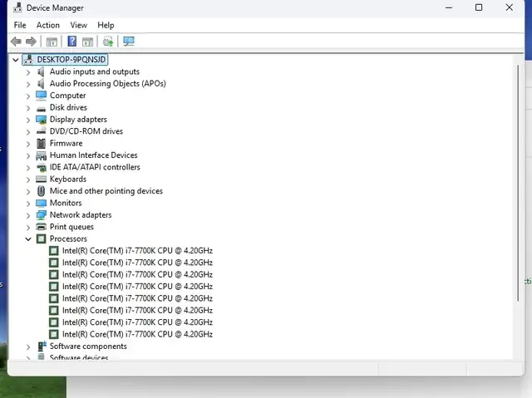Collapse the Processors node
532x398 pixels.
(28, 239)
